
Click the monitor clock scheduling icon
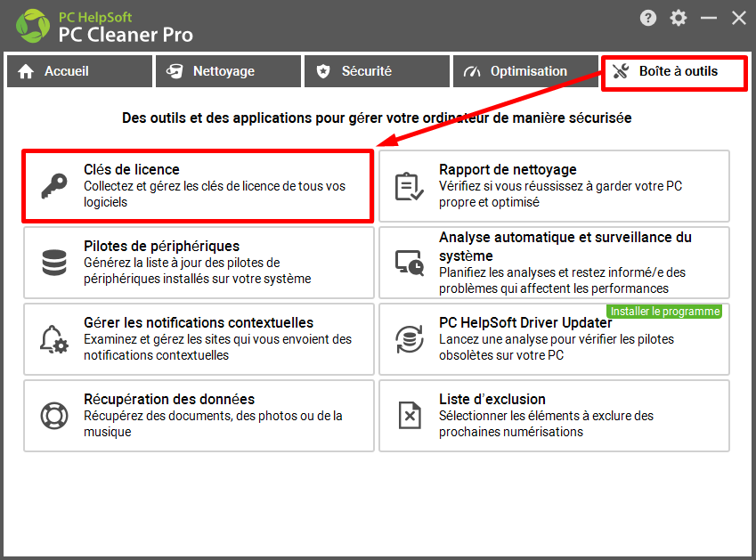(410, 263)
